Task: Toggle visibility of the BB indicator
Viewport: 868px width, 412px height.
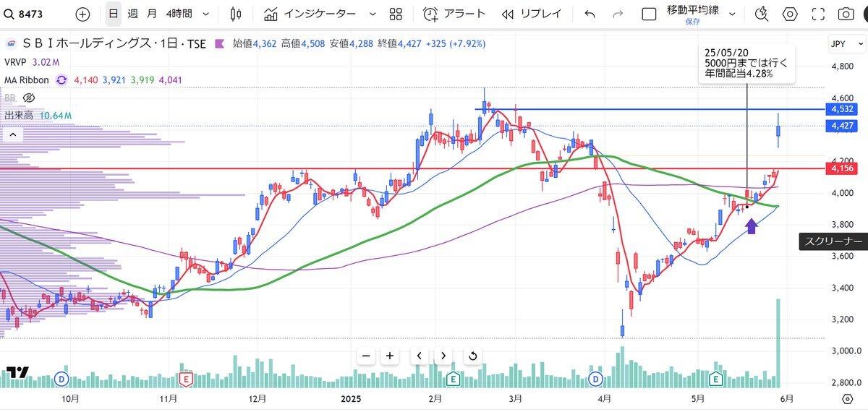Action: (29, 98)
